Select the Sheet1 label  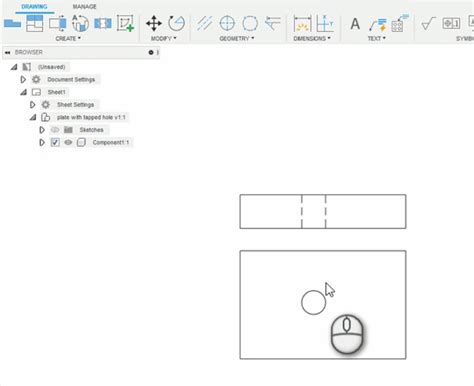pos(56,92)
